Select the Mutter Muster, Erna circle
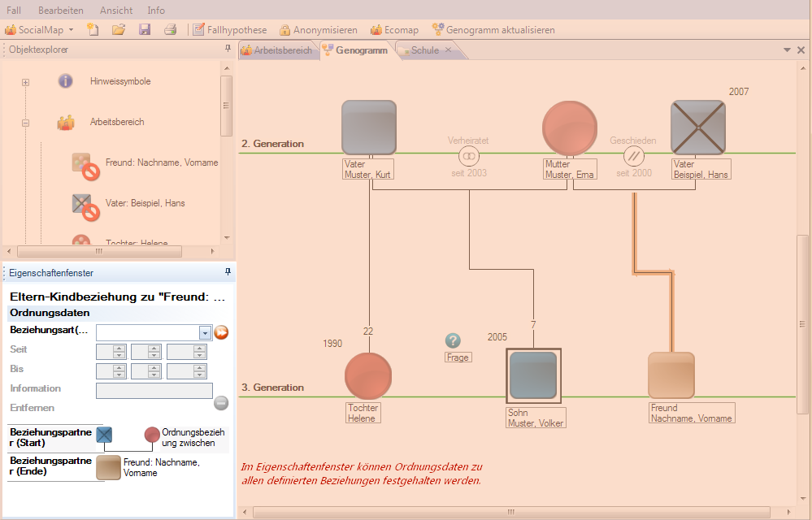This screenshot has width=812, height=520. click(x=570, y=128)
